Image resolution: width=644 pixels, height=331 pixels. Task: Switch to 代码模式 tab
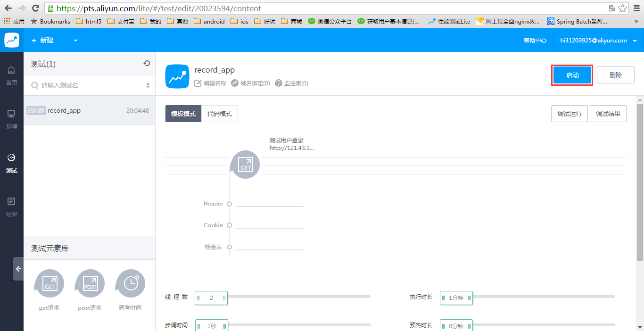[220, 114]
